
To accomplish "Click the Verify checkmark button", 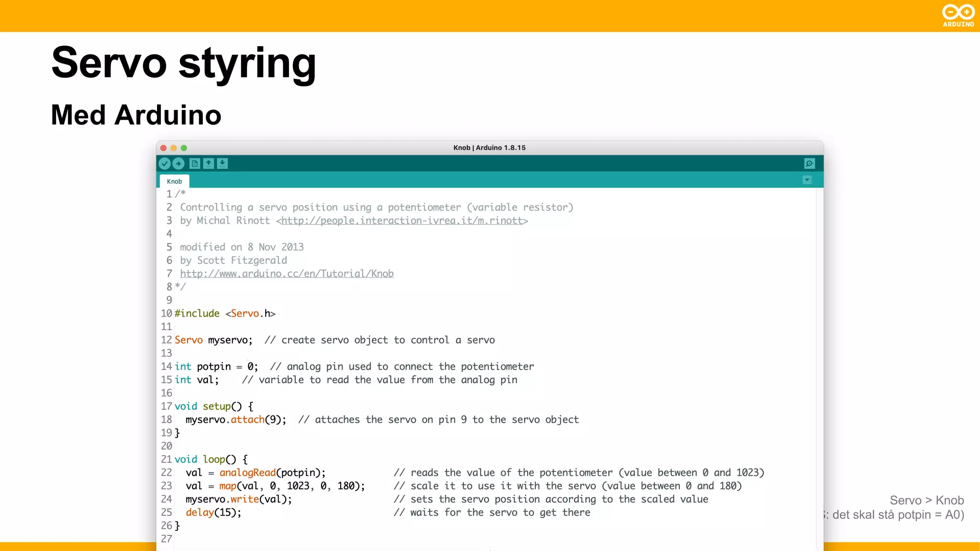I will coord(165,164).
